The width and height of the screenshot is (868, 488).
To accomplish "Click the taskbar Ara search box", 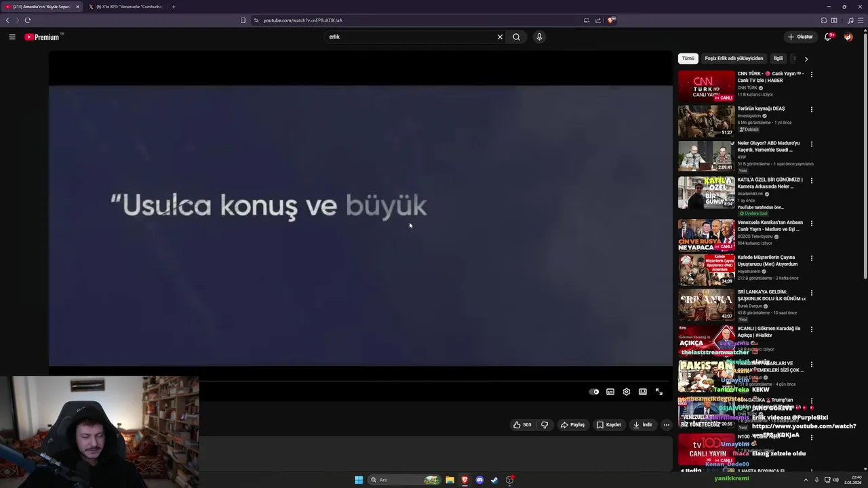I will 405,480.
